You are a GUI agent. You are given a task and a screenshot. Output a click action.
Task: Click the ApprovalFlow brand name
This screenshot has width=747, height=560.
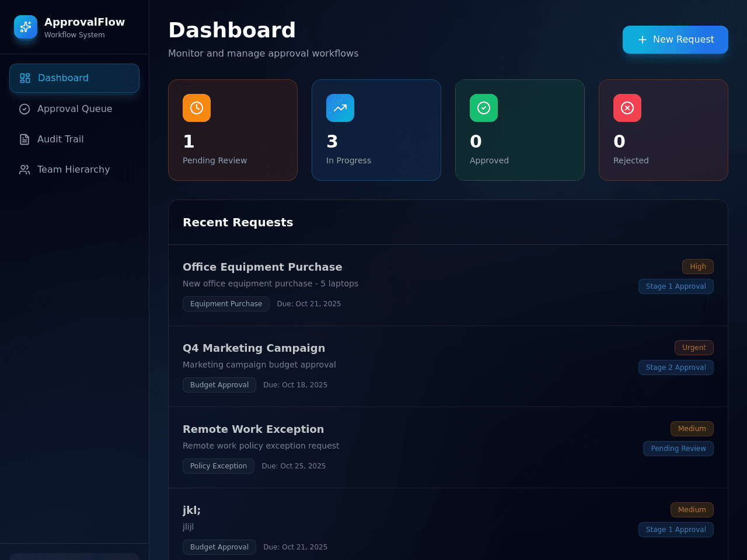pyautogui.click(x=85, y=22)
